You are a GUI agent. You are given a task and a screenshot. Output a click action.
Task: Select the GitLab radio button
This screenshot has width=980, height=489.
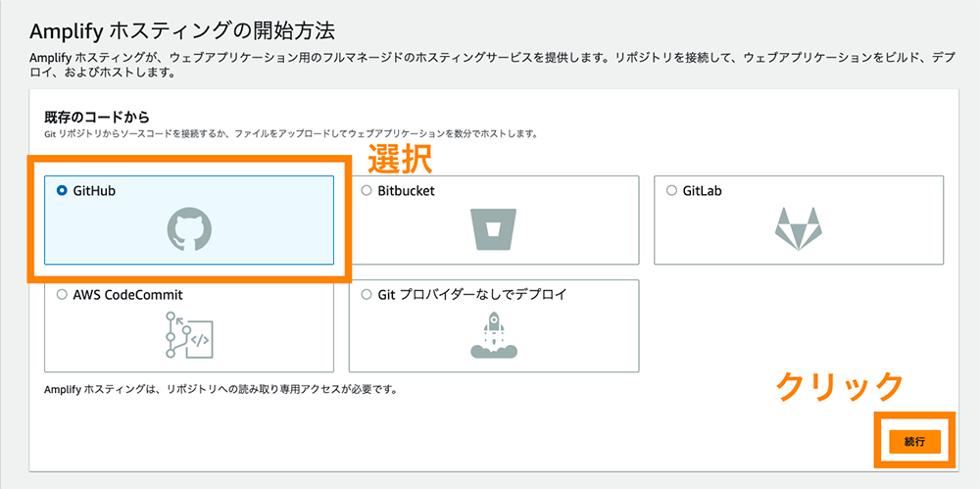(672, 191)
